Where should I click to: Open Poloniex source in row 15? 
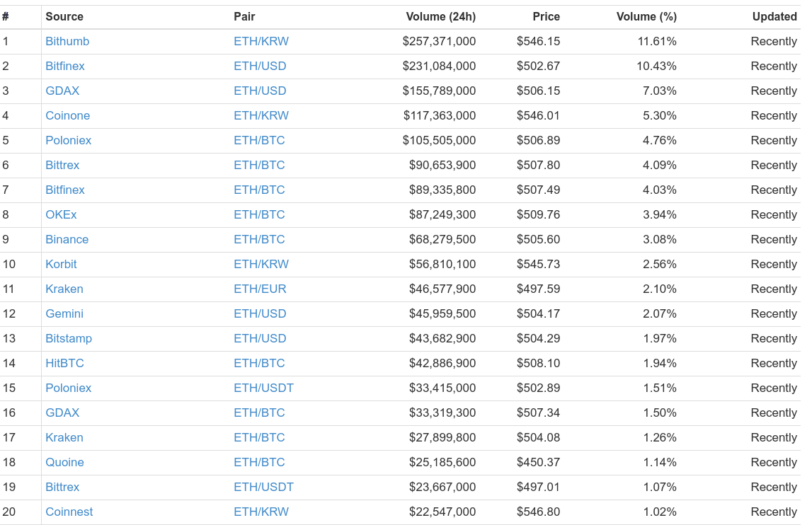point(69,388)
